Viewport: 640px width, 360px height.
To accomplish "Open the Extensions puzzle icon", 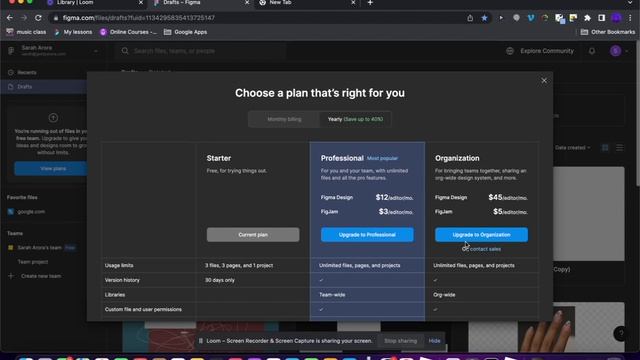I will pos(587,18).
